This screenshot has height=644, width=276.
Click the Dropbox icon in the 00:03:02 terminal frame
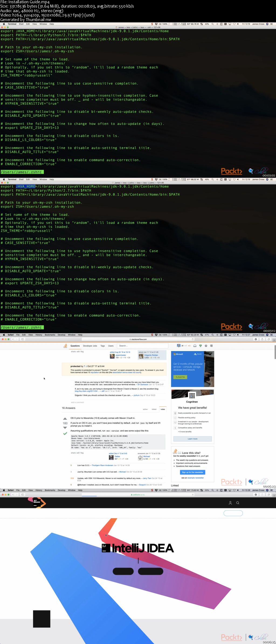[156, 24]
